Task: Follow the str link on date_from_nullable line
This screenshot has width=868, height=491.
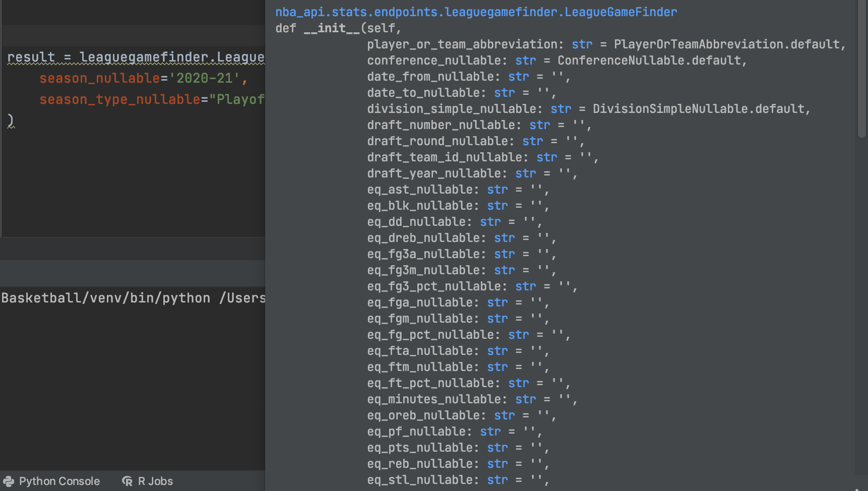Action: [518, 77]
